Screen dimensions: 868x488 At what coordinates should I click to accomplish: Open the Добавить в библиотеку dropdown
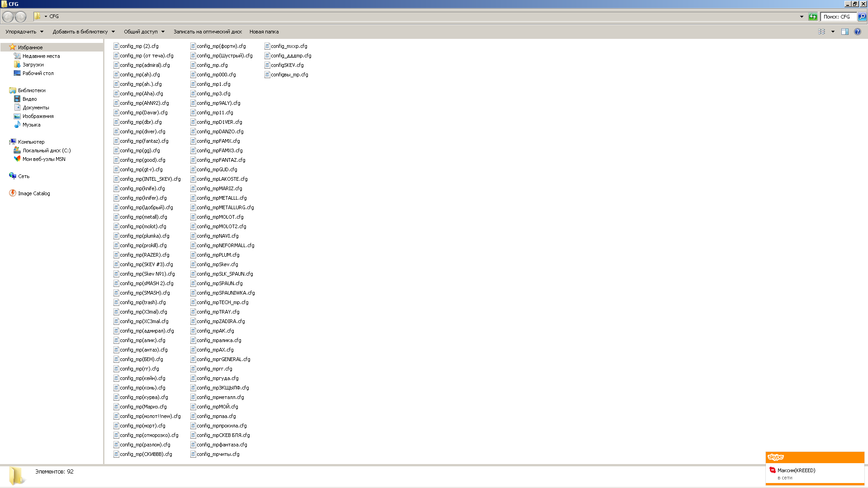(x=84, y=32)
